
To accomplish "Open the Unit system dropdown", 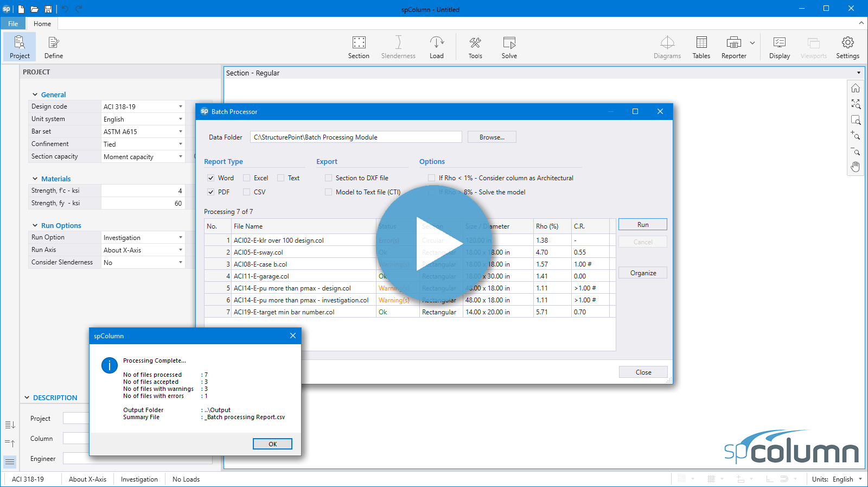I will click(143, 119).
